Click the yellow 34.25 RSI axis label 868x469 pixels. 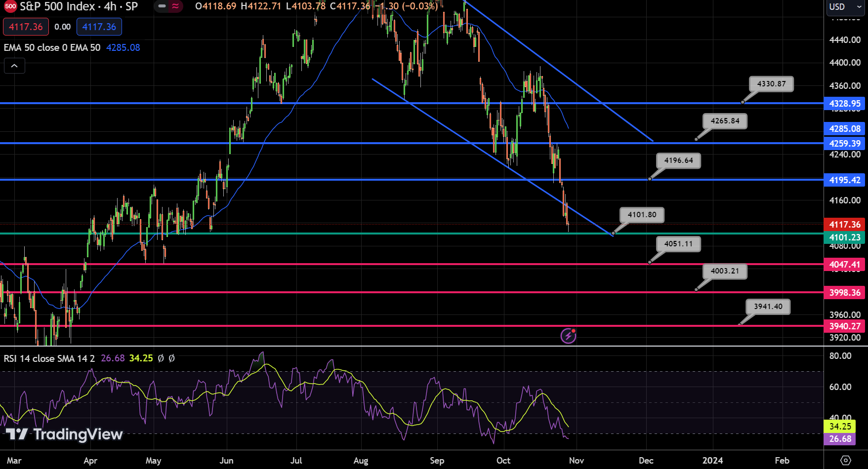(840, 427)
